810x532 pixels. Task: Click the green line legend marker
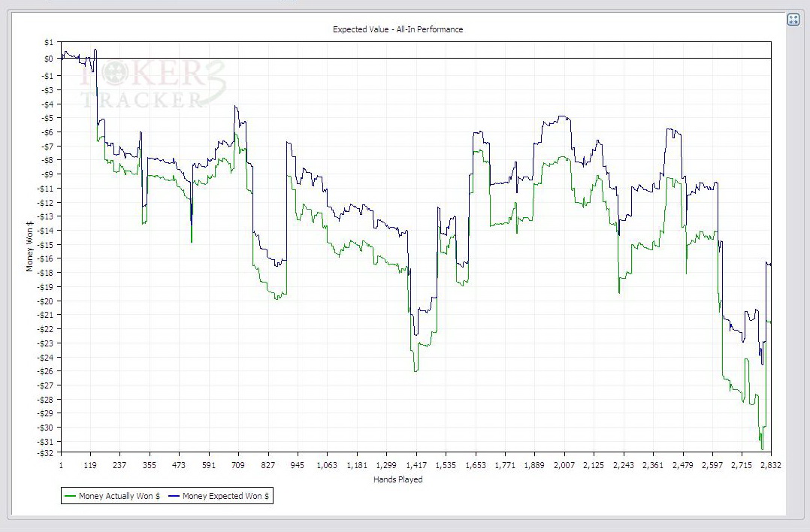click(71, 496)
